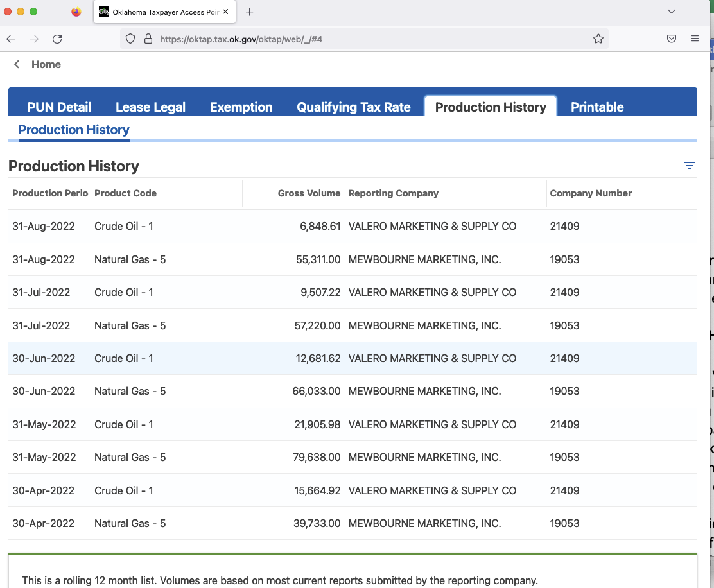Click the browser forward arrow
Screen dimensions: 714x588
[x=34, y=39]
